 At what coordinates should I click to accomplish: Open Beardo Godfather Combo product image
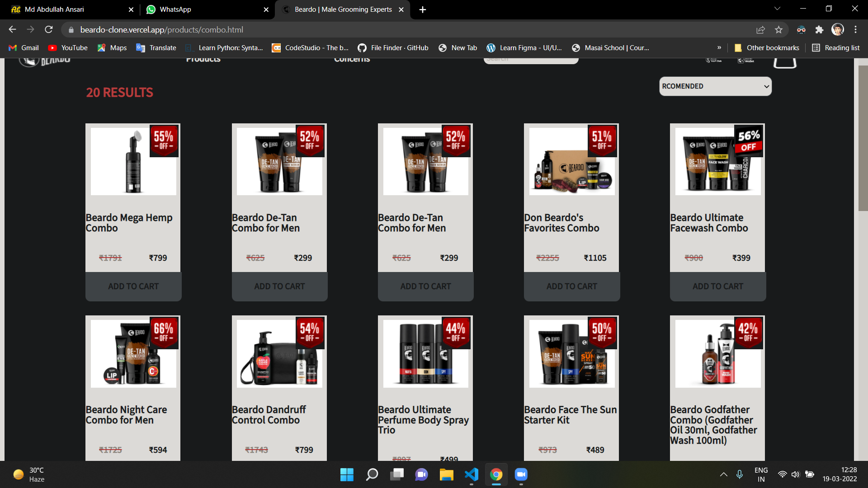718,353
